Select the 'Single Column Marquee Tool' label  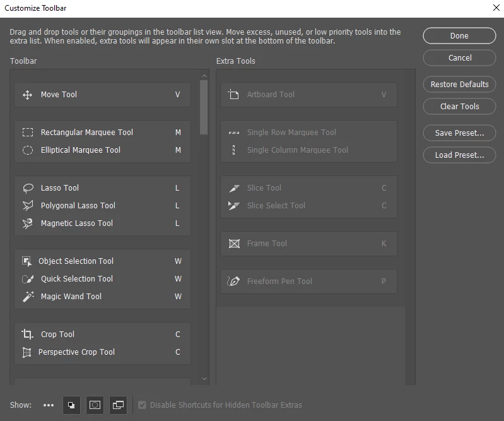point(297,150)
